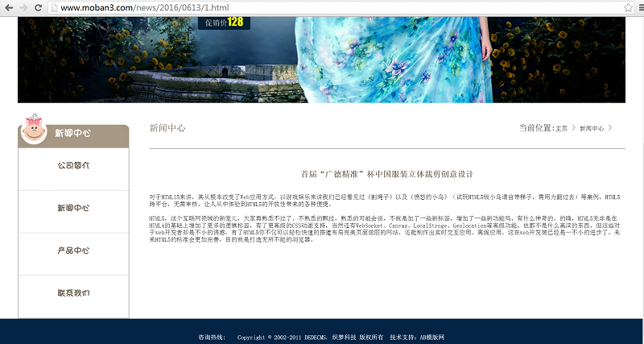Click the browser forward arrow
This screenshot has height=344, width=644.
point(23,7)
